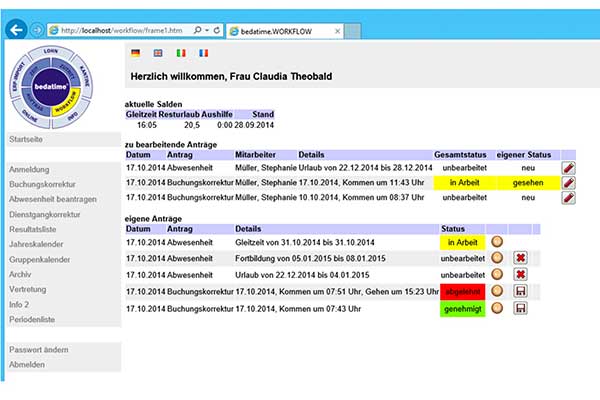Open Abwesenheit beantragen in the sidebar
This screenshot has height=400, width=600.
[54, 200]
